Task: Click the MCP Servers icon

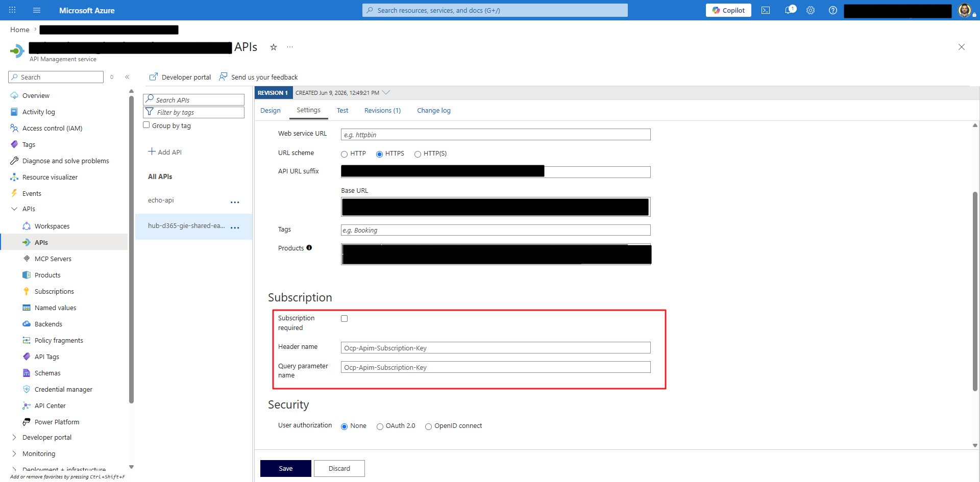Action: [x=27, y=259]
